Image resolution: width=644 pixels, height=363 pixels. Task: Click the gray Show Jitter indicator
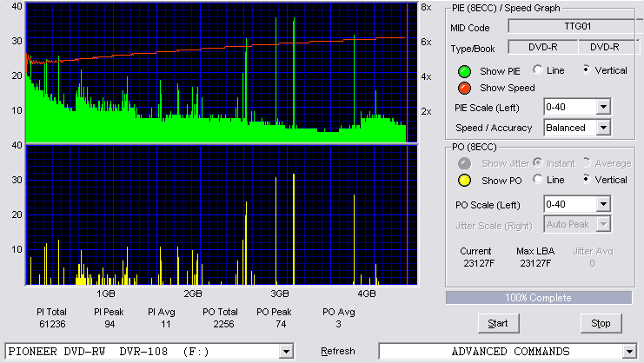[x=464, y=163]
